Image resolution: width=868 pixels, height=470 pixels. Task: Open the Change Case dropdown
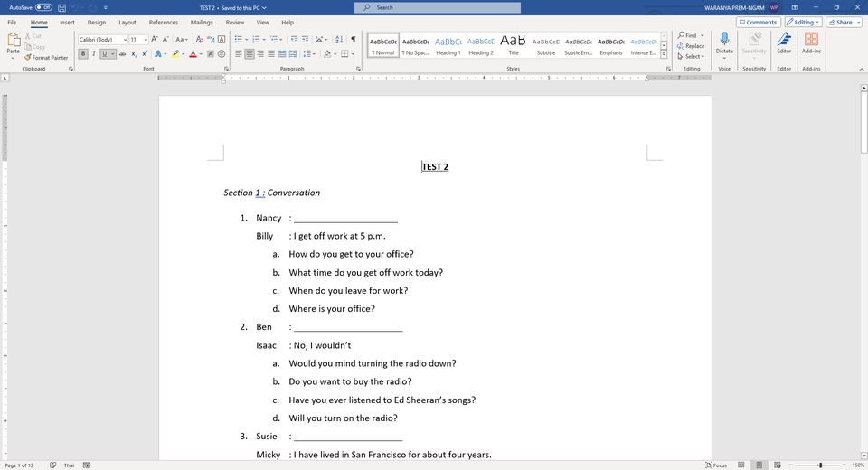click(181, 39)
